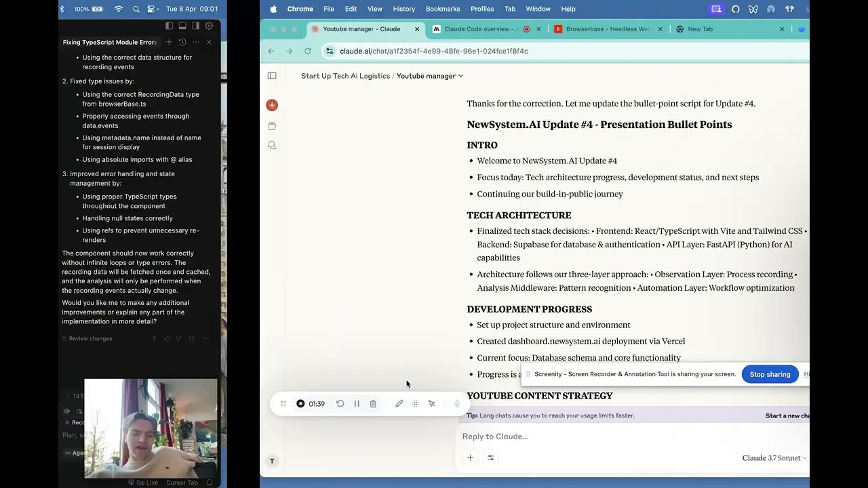Screen dimensions: 868x488
Task: Copy the Cursor response with copy icon
Action: pos(192,338)
